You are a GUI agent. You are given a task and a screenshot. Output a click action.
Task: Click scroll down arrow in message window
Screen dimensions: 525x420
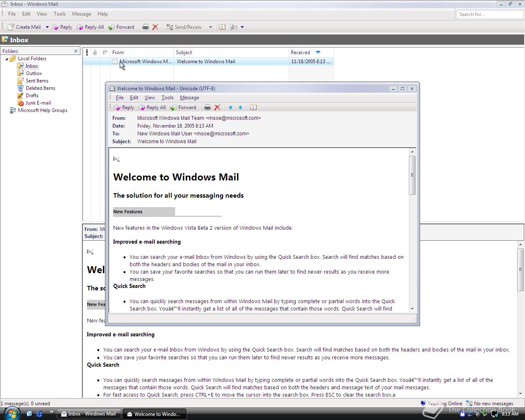click(x=412, y=309)
